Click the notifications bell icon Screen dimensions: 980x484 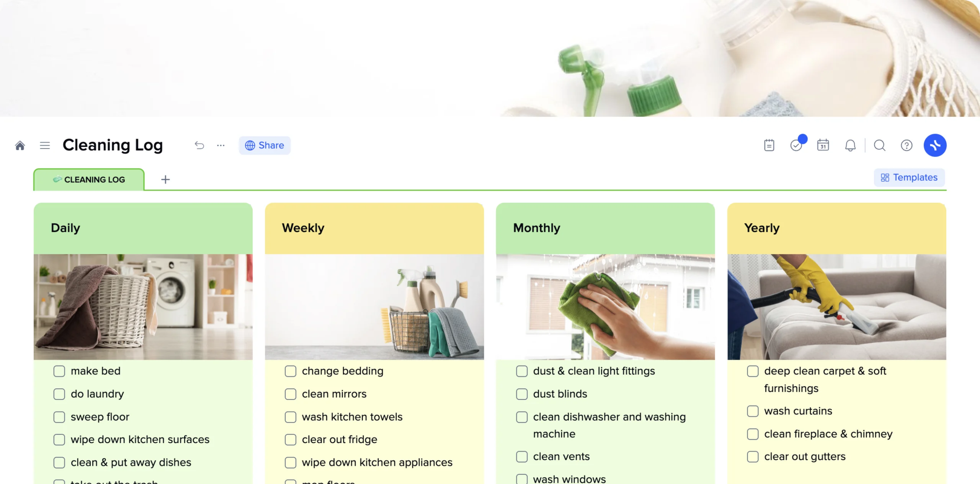tap(851, 145)
